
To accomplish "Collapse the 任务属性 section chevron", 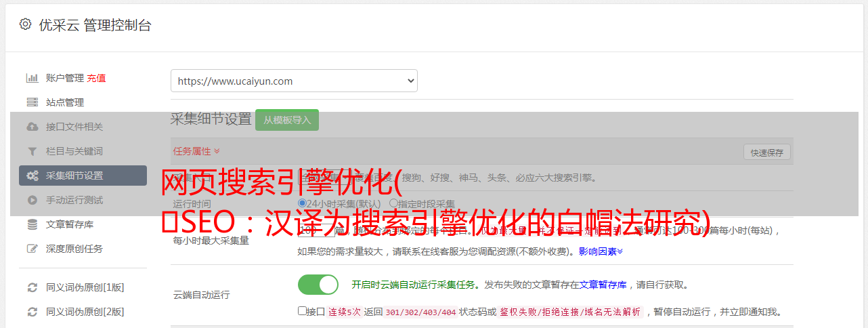I will [217, 151].
